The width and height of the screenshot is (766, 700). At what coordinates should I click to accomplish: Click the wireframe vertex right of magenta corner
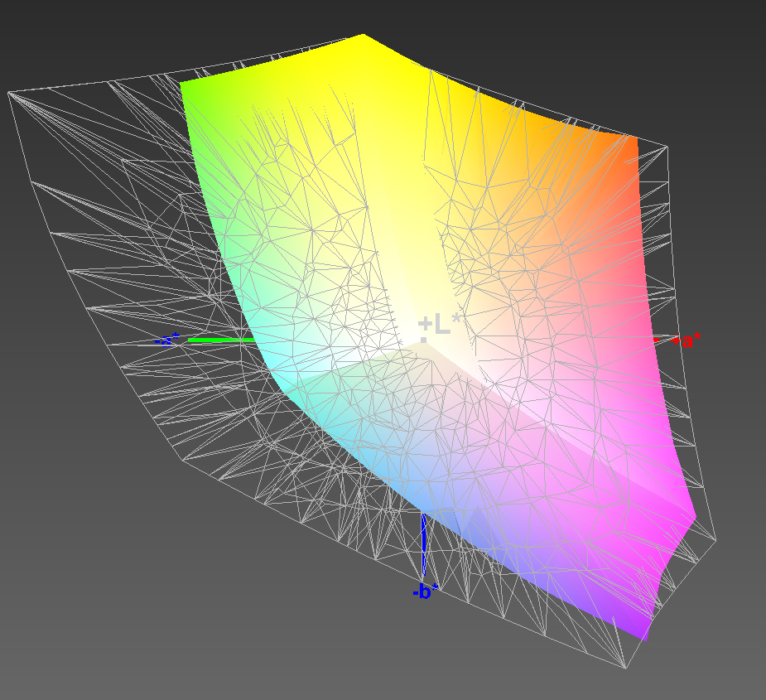[x=715, y=541]
